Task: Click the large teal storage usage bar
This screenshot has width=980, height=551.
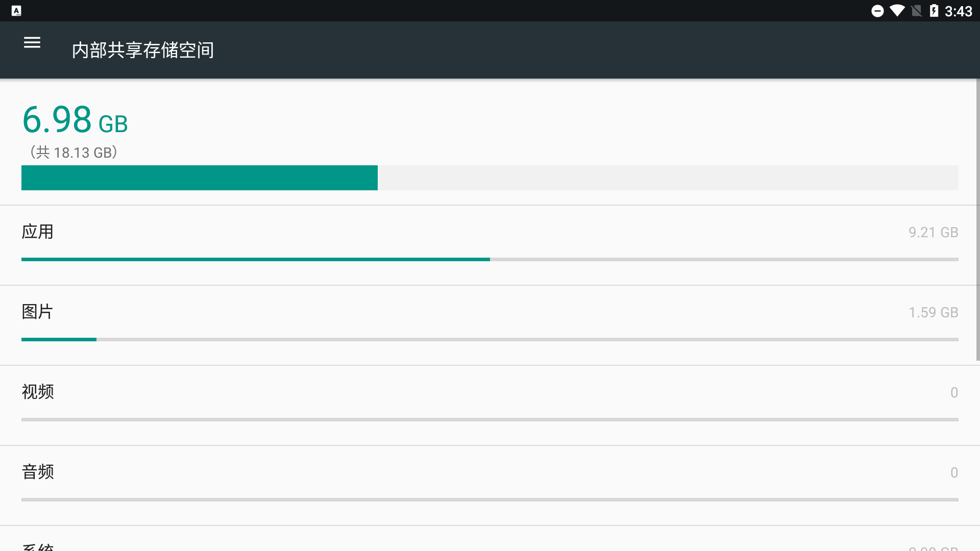Action: click(200, 178)
